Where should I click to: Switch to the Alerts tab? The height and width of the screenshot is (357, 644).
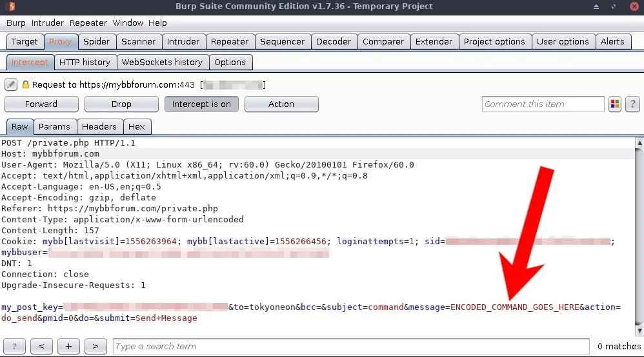point(612,41)
